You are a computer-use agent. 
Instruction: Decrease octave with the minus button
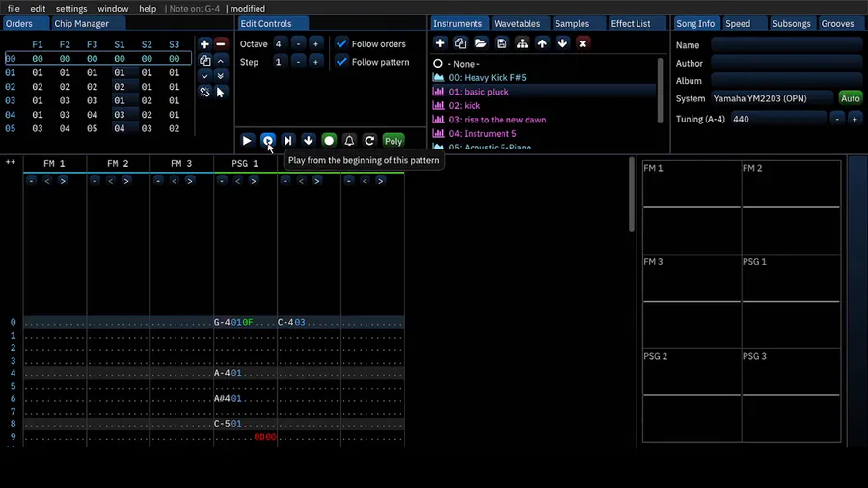tap(298, 43)
